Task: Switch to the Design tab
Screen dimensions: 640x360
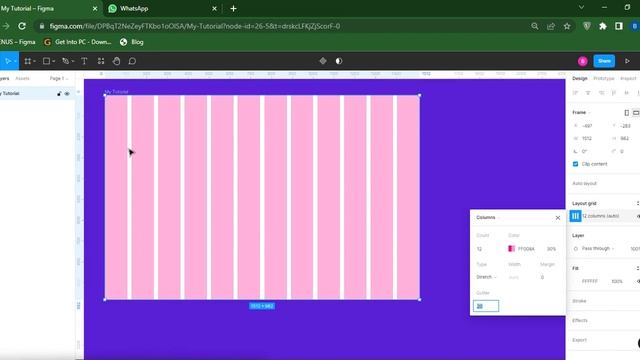Action: [580, 78]
